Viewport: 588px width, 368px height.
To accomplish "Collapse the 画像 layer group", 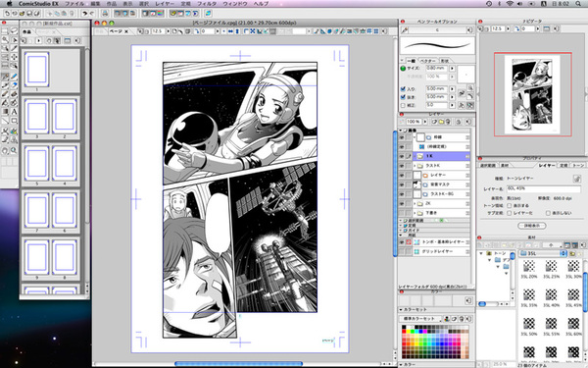I will (401, 131).
